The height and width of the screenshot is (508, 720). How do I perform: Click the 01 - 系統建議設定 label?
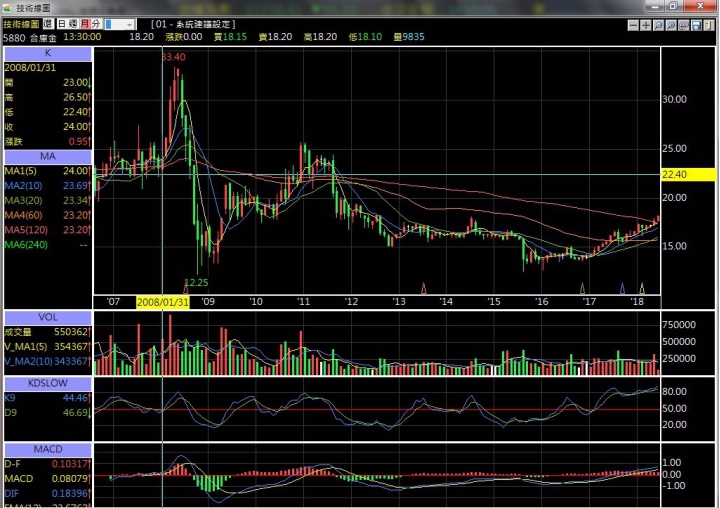[193, 24]
